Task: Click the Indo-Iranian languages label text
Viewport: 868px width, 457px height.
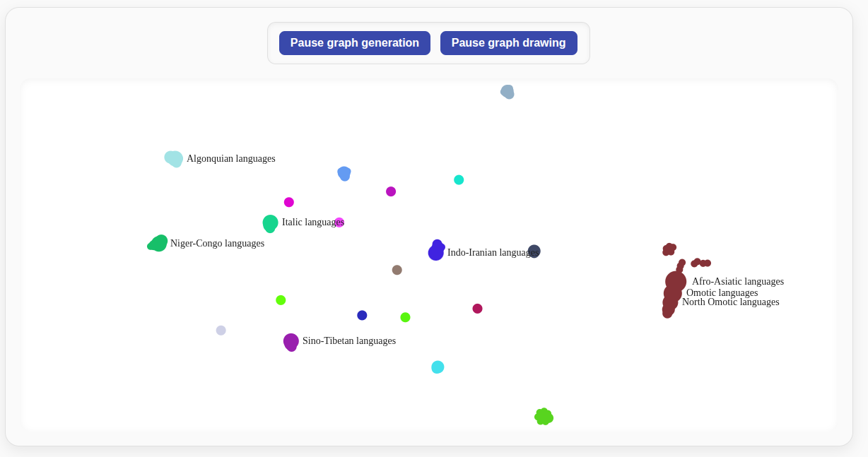Action: pyautogui.click(x=492, y=251)
